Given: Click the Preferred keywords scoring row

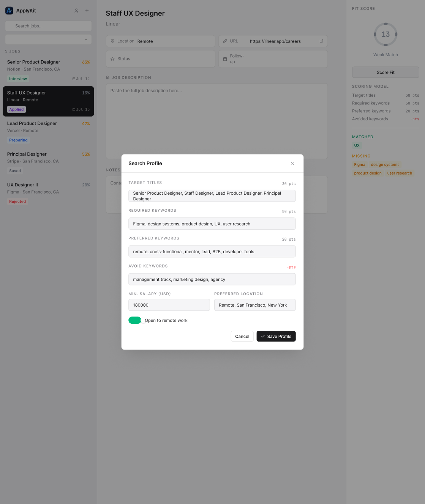Looking at the screenshot, I should pos(386,111).
